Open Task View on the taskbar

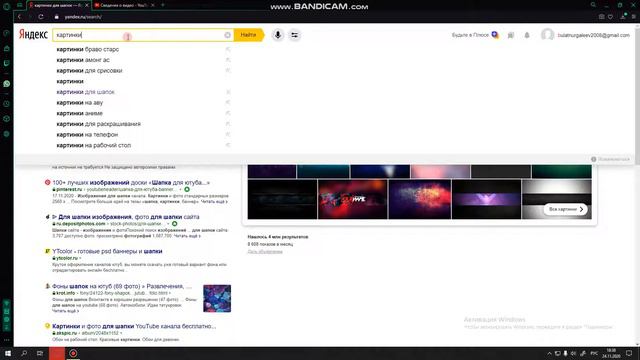point(40,353)
